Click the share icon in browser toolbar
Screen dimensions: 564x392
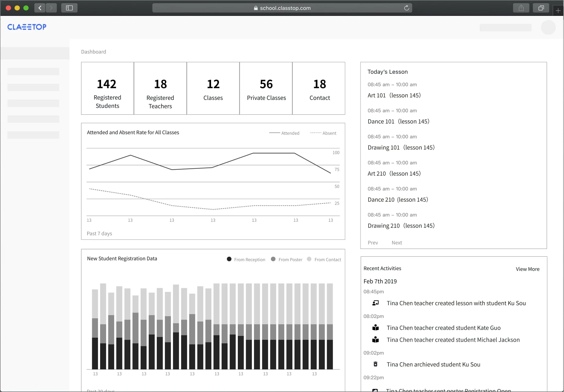coord(521,8)
